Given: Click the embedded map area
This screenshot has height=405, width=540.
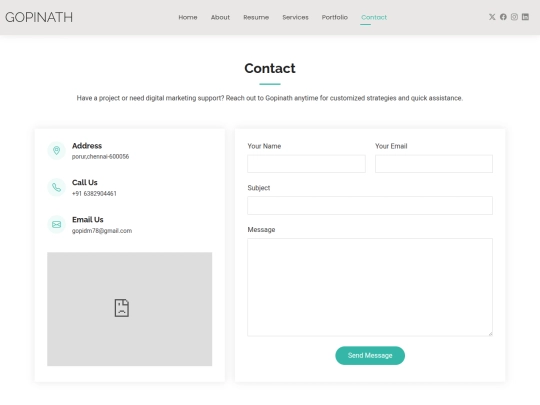Looking at the screenshot, I should tap(129, 309).
